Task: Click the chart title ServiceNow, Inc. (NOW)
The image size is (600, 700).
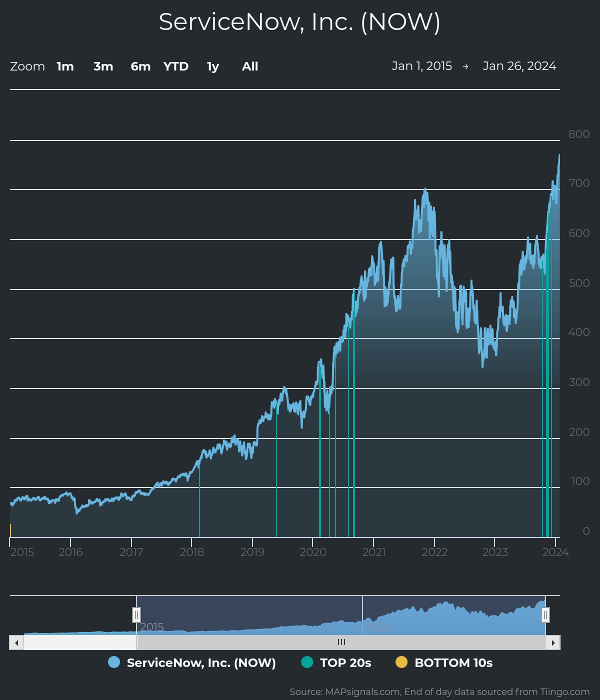Action: tap(299, 22)
